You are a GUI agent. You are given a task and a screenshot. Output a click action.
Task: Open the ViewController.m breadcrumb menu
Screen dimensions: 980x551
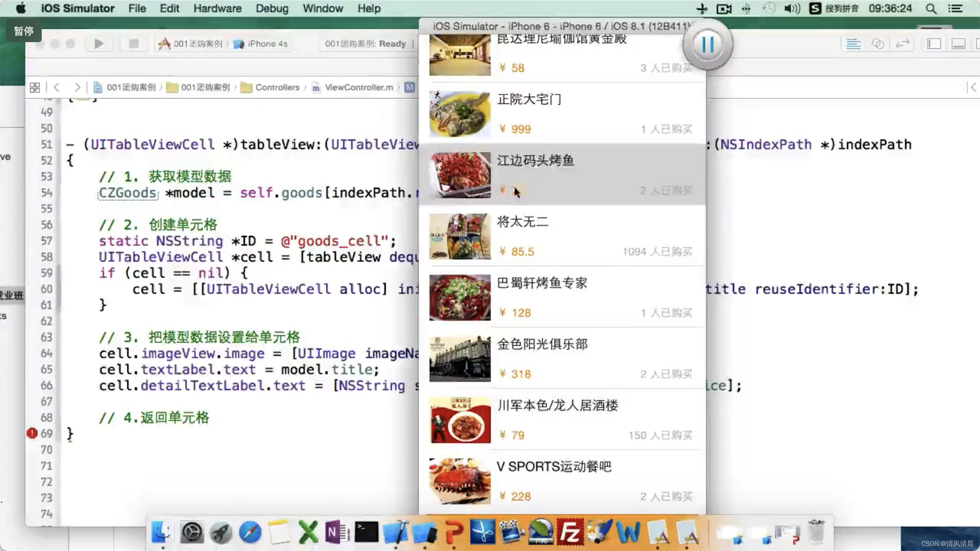(x=358, y=88)
